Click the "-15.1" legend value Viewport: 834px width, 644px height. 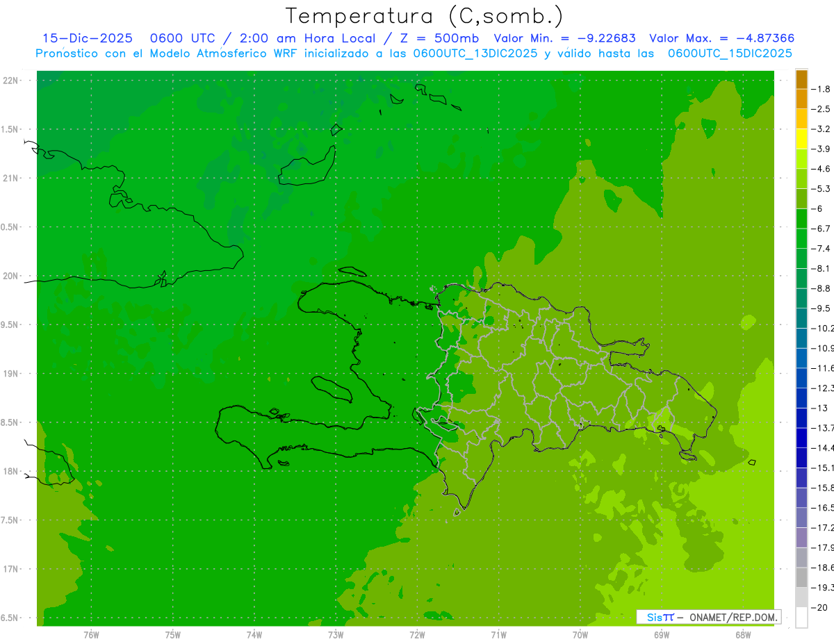pyautogui.click(x=823, y=468)
